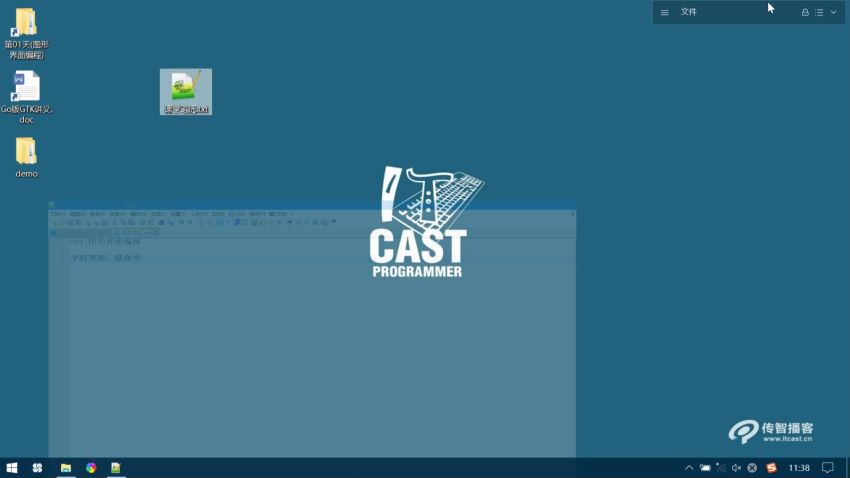This screenshot has width=850, height=478.
Task: Click the colorful ball app icon on the taskbar
Action: tap(91, 468)
